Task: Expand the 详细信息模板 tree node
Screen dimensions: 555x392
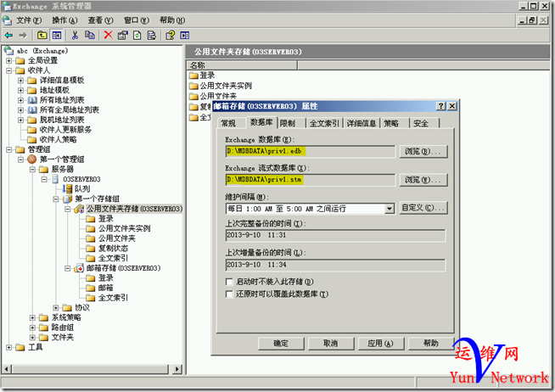Action: [20, 81]
